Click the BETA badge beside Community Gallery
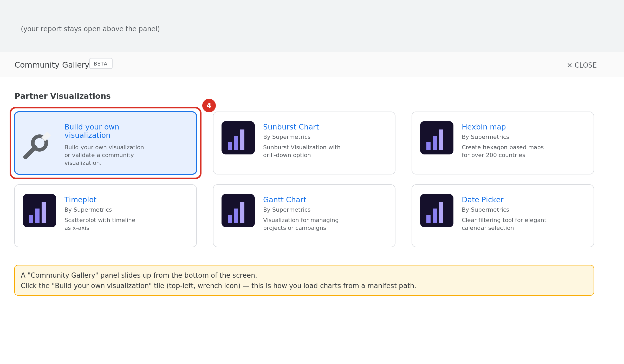 pyautogui.click(x=101, y=64)
